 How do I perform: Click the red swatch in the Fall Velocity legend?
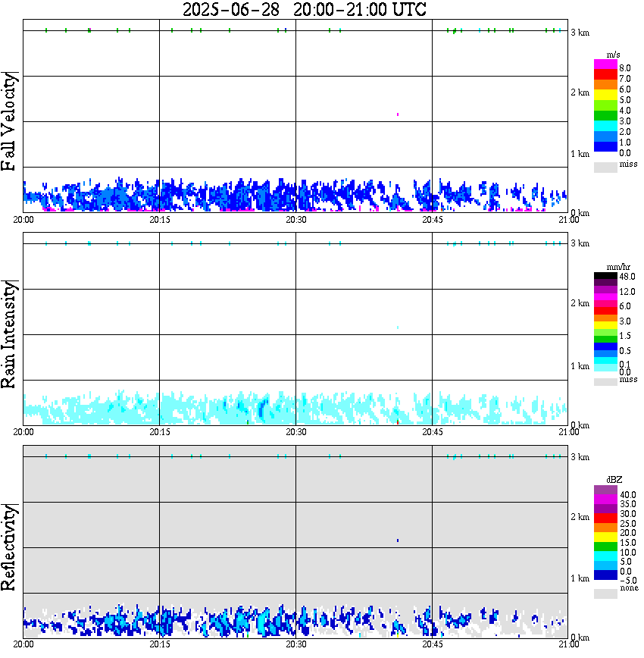[x=605, y=74]
